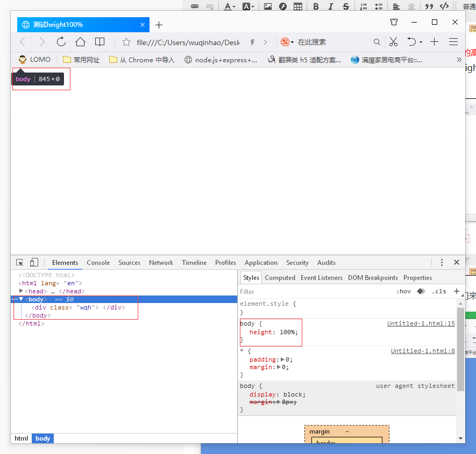
Task: Open the Computed styles tab
Action: [280, 278]
